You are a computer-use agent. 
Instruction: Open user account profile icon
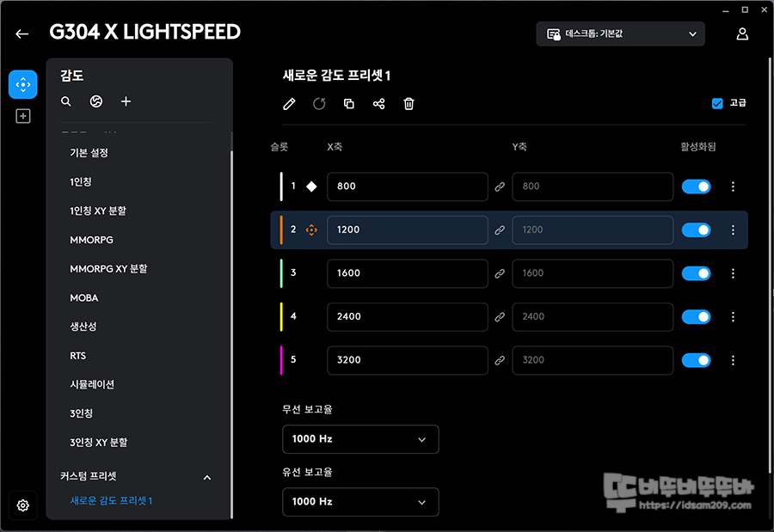pyautogui.click(x=742, y=34)
